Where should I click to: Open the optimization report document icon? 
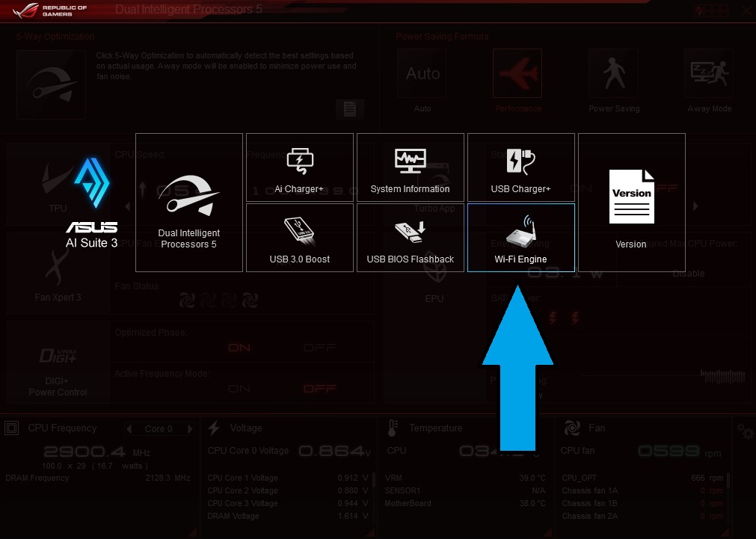[x=350, y=108]
